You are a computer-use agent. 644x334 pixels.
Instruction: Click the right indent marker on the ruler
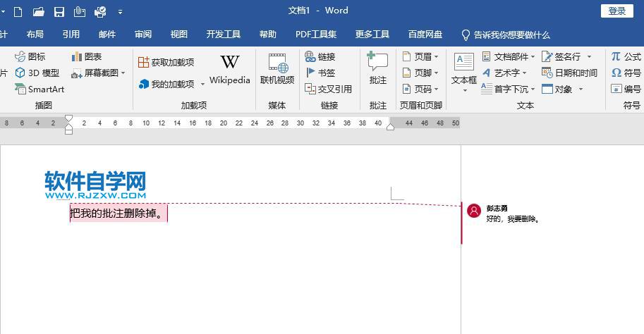[x=391, y=127]
